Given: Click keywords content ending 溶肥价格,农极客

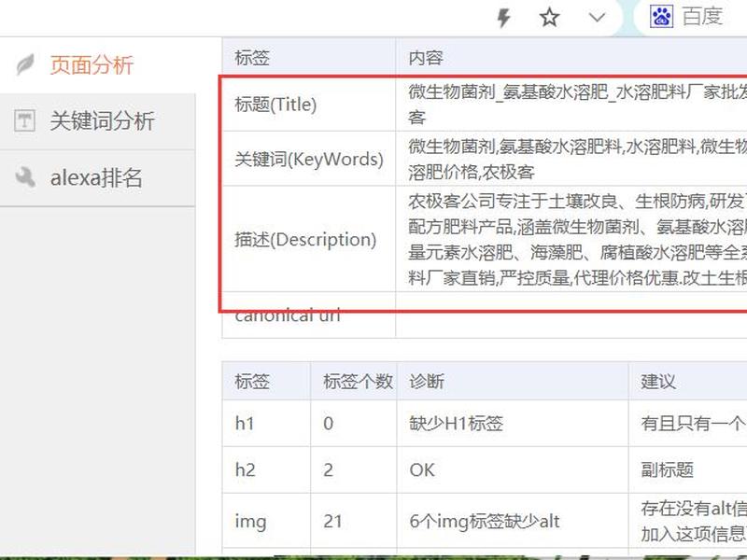Looking at the screenshot, I should tap(577, 159).
